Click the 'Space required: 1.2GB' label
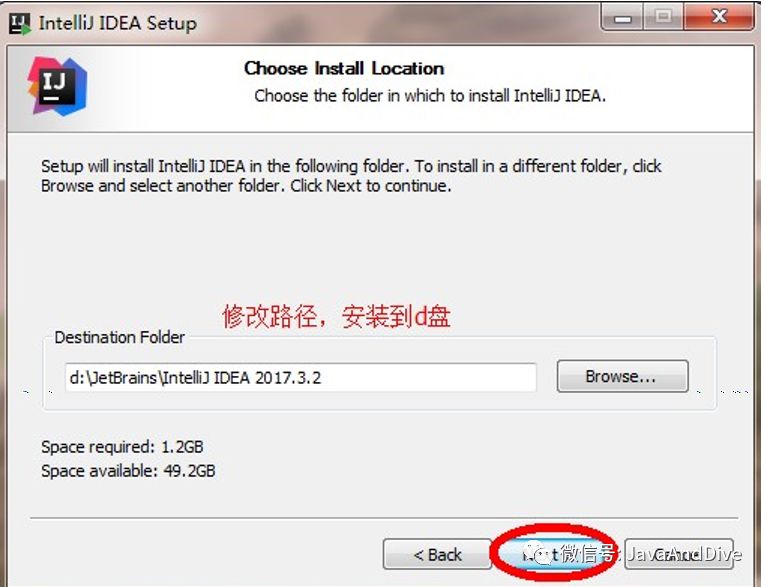767x587 pixels. (x=122, y=447)
